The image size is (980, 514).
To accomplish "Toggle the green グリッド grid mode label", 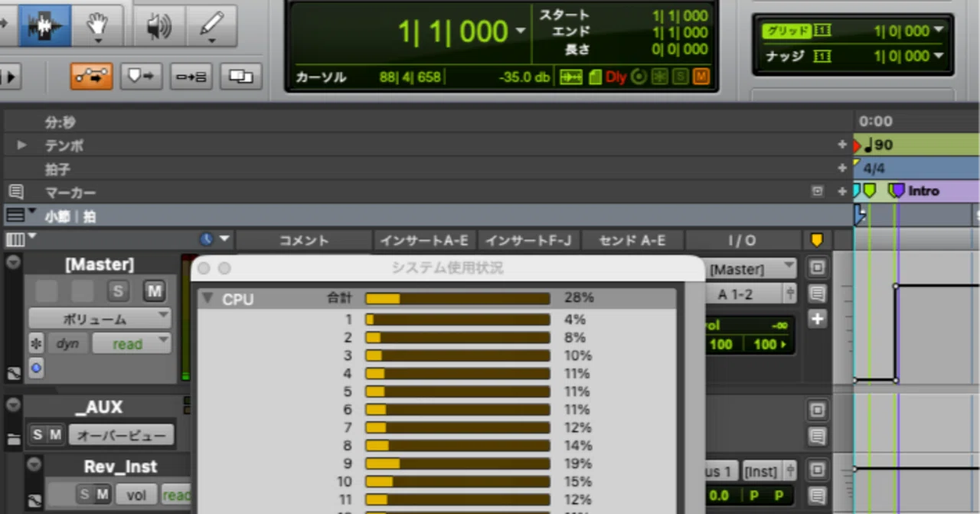I will (786, 31).
